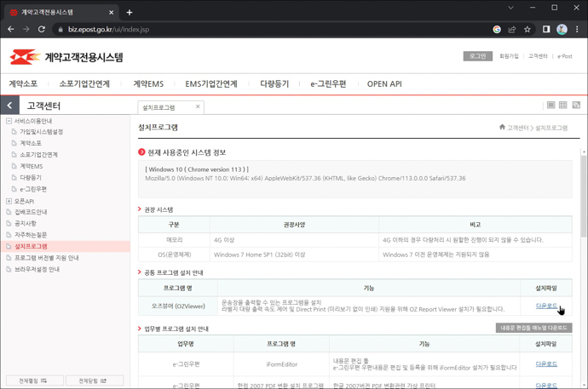Click the padlock site info icon
This screenshot has width=588, height=389.
pyautogui.click(x=61, y=29)
